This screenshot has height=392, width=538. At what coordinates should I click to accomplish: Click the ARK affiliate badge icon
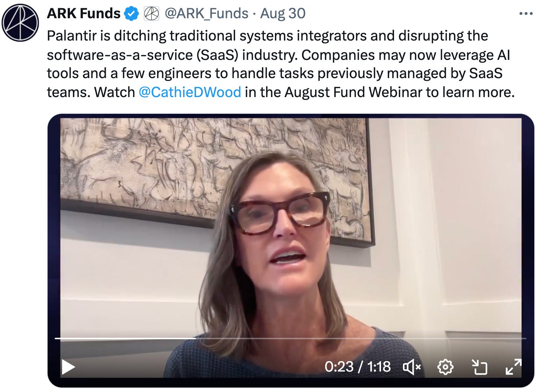coord(151,14)
